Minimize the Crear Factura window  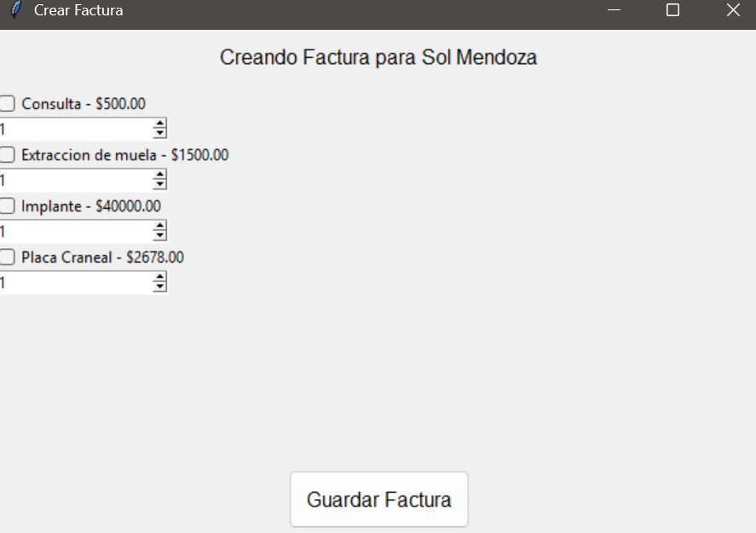[614, 11]
